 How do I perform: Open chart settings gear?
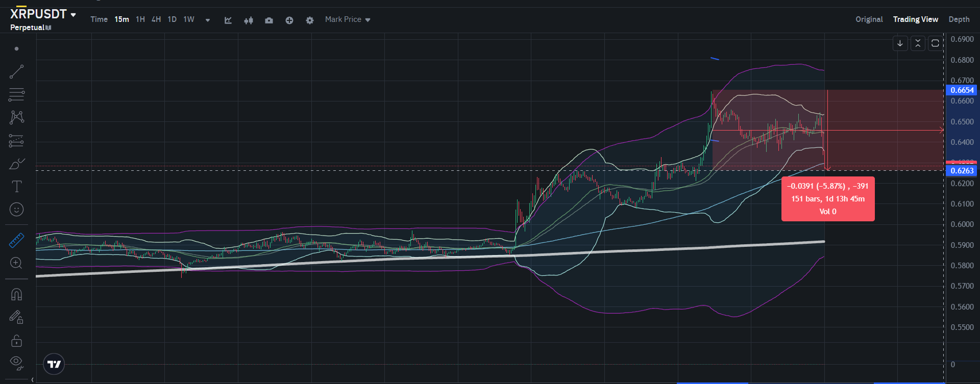pos(310,20)
